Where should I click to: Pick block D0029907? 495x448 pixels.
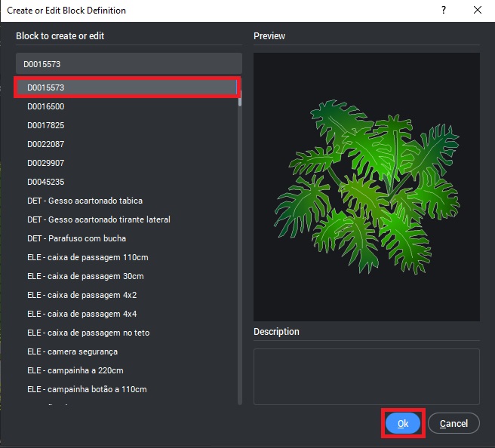point(45,163)
